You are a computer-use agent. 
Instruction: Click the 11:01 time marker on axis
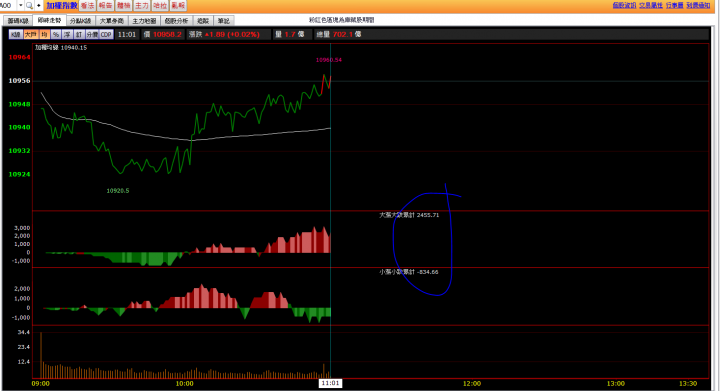coord(331,383)
